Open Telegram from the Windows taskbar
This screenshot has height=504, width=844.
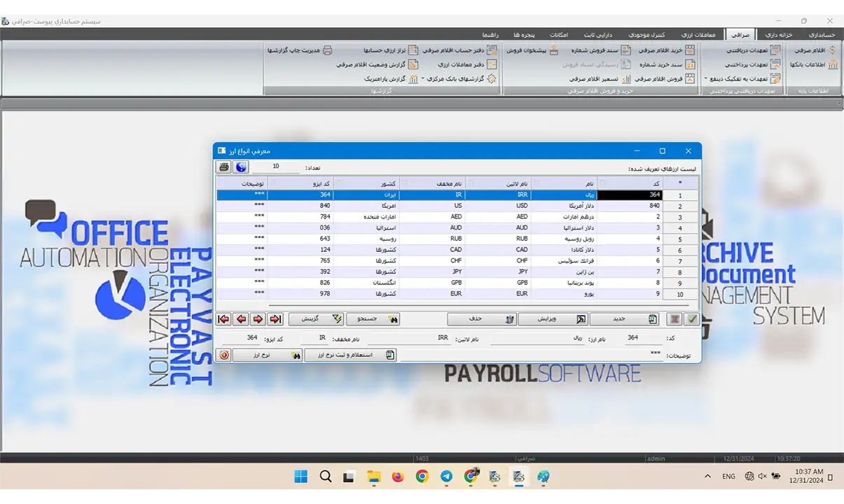446,477
